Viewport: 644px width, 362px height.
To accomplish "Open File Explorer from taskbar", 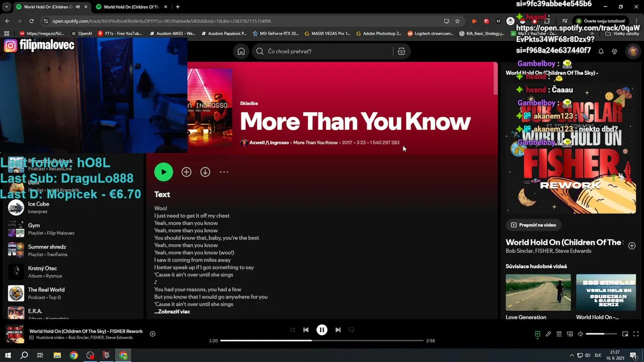I will pos(57,355).
